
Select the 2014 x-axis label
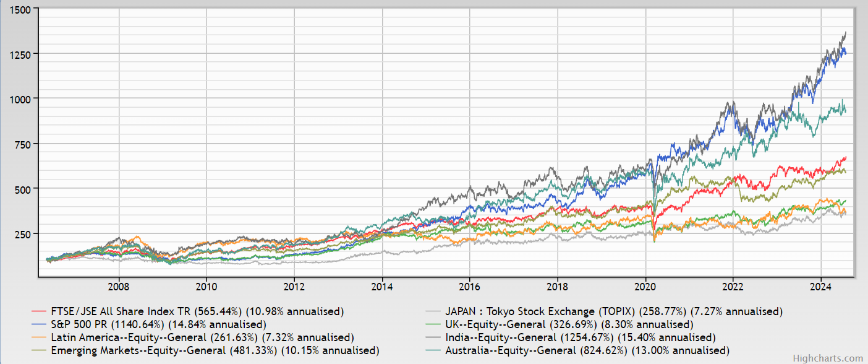tap(382, 287)
